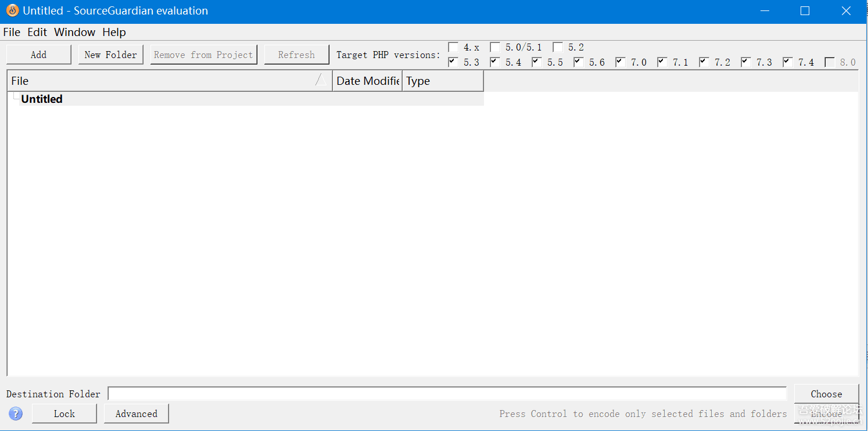868x431 pixels.
Task: Enable the PHP 4.x target checkbox
Action: pos(453,47)
